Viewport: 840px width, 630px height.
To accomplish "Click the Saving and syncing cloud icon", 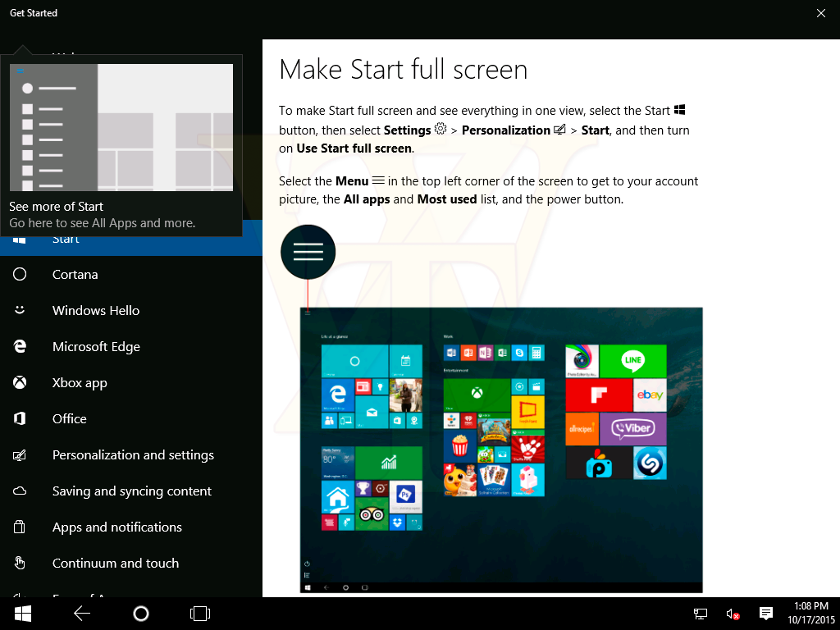I will point(21,491).
